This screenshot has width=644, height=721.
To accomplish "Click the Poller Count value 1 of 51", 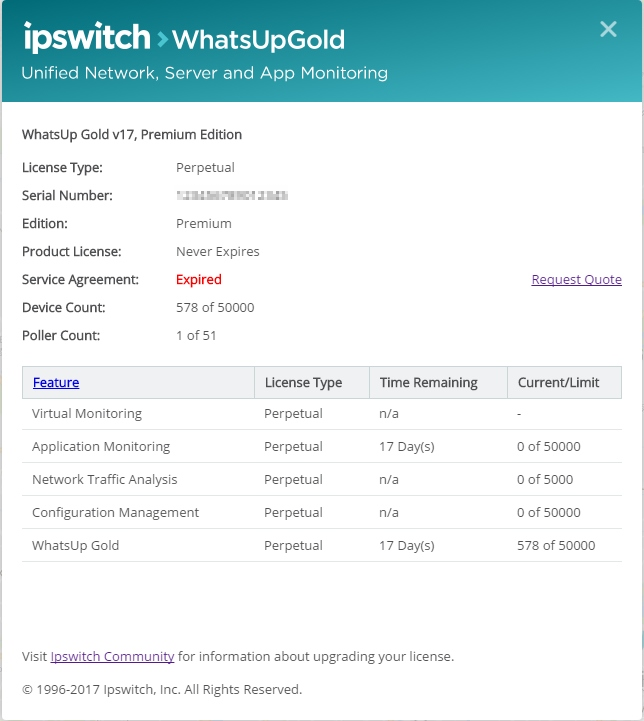I will [196, 336].
